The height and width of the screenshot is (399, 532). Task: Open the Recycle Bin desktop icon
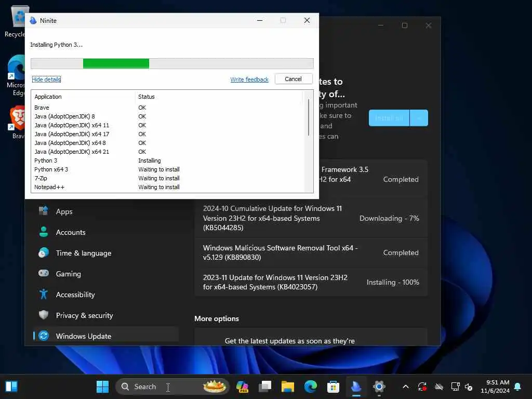tap(16, 21)
